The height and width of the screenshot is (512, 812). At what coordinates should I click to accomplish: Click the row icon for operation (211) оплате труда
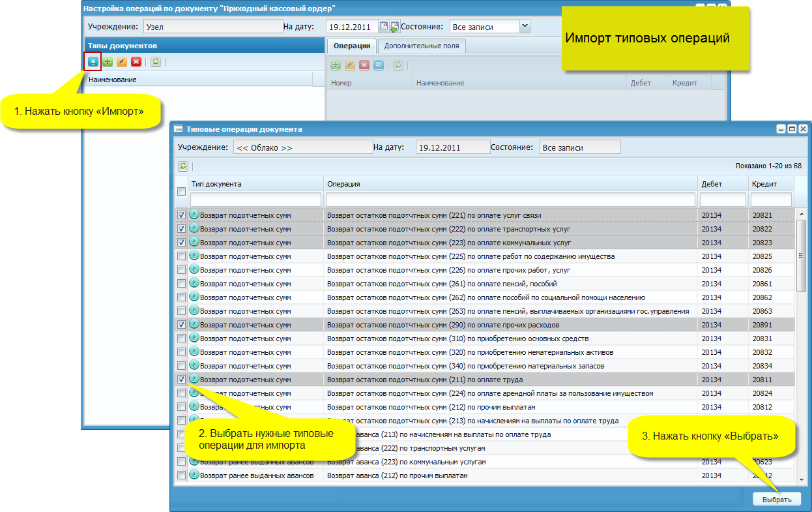194,379
